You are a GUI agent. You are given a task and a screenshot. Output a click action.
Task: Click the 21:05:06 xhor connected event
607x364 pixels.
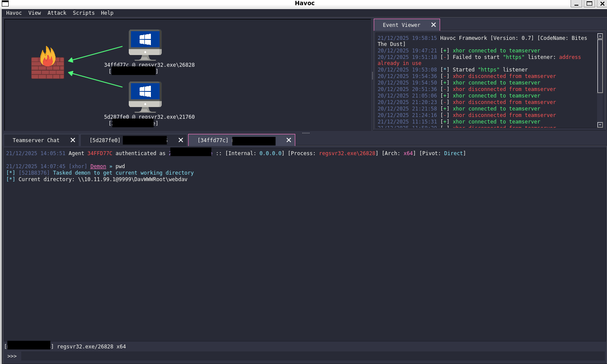459,96
